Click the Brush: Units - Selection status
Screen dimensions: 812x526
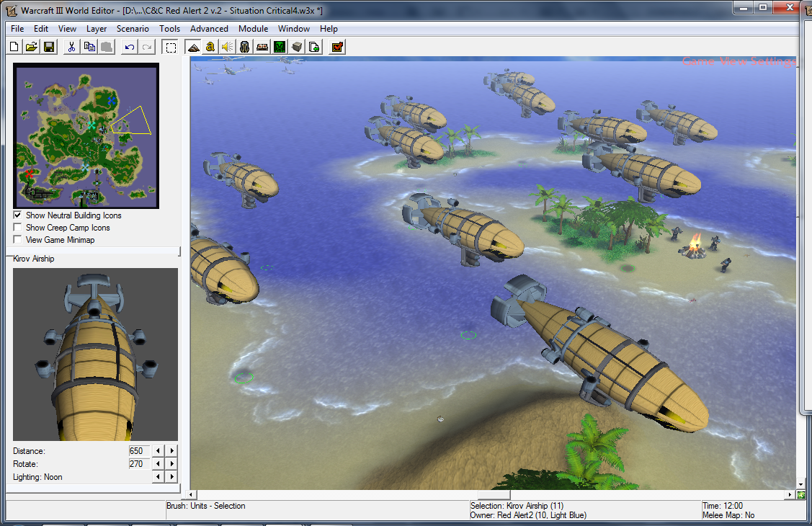coord(205,506)
